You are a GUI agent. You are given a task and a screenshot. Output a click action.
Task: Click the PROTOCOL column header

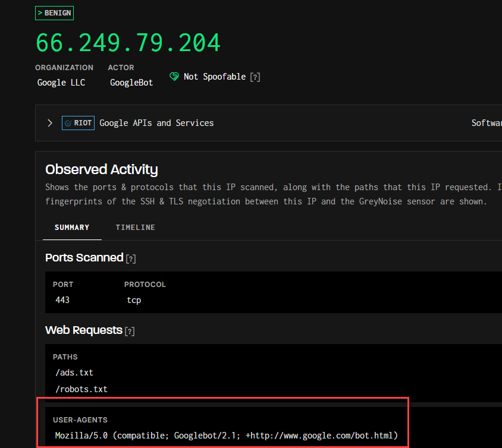[145, 285]
